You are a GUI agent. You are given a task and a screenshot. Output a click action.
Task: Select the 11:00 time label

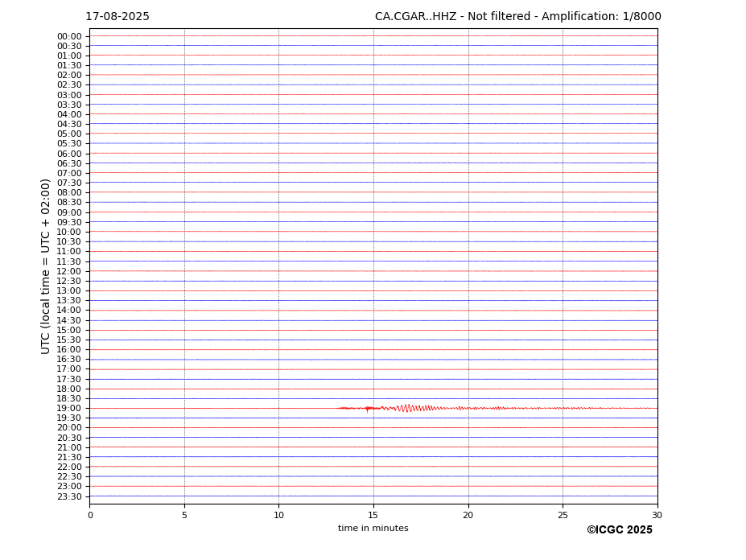[x=69, y=252]
